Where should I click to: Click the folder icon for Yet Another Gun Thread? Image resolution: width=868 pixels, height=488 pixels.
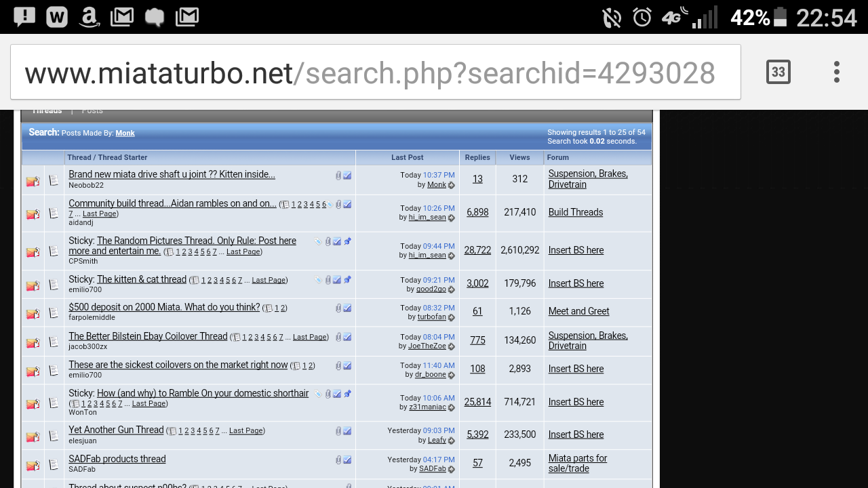33,436
